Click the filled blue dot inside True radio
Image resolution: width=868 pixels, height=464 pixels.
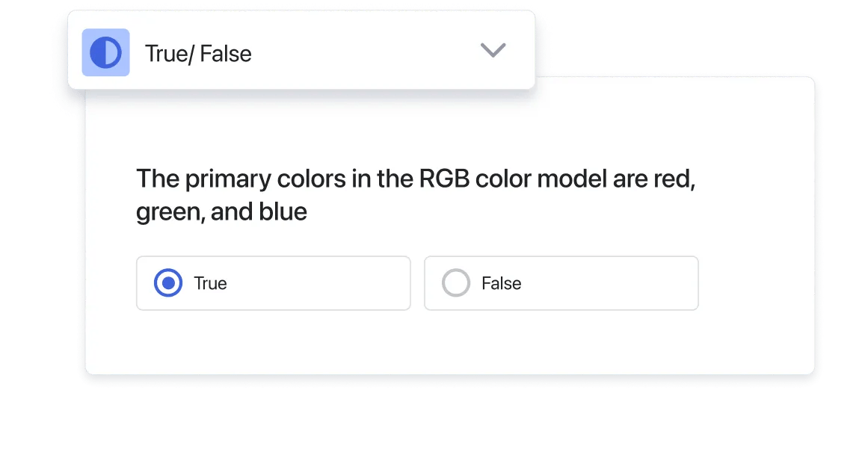click(x=168, y=283)
